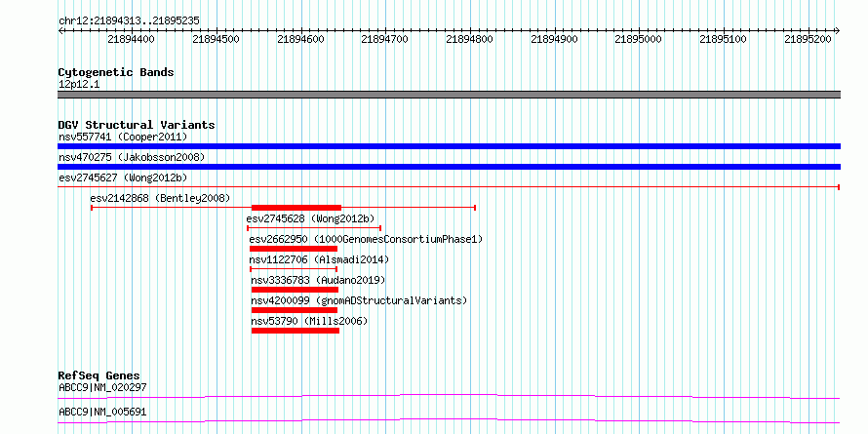Screen dimensions: 868x434
Task: Select the blue nsv470275 variant bar
Action: (x=449, y=167)
